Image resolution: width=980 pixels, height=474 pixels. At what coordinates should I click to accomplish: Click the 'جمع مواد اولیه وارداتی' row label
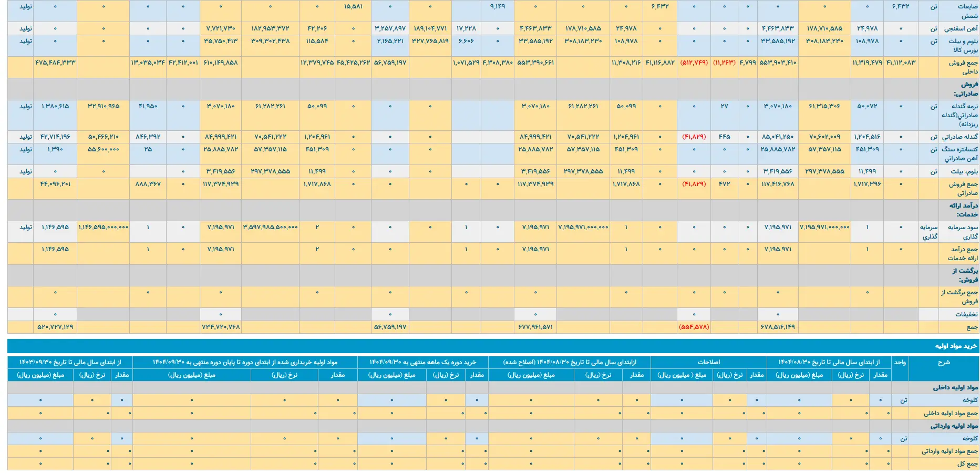coord(949,451)
